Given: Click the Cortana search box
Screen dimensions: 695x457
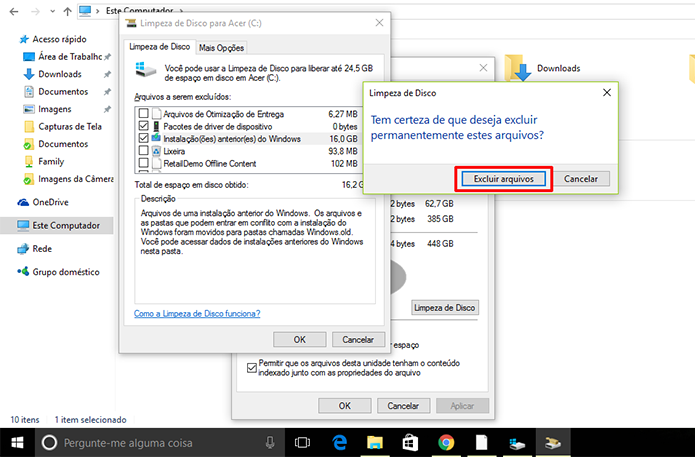Looking at the screenshot, I should [160, 442].
